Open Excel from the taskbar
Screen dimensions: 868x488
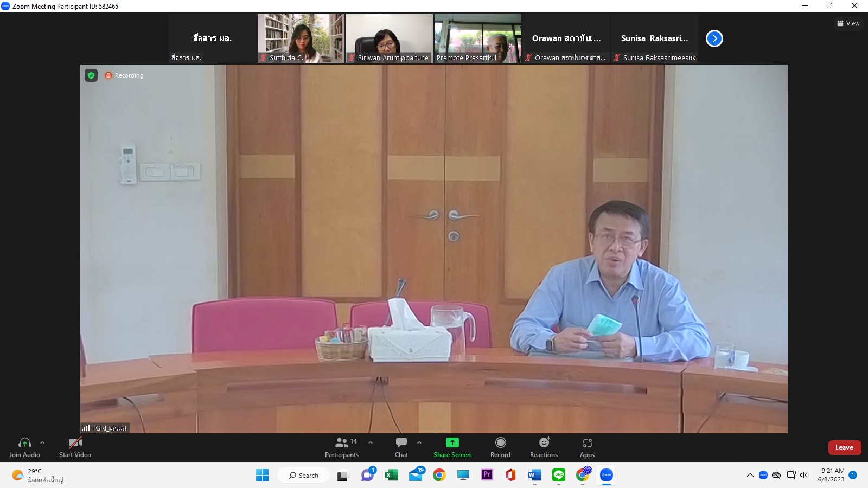coord(391,476)
